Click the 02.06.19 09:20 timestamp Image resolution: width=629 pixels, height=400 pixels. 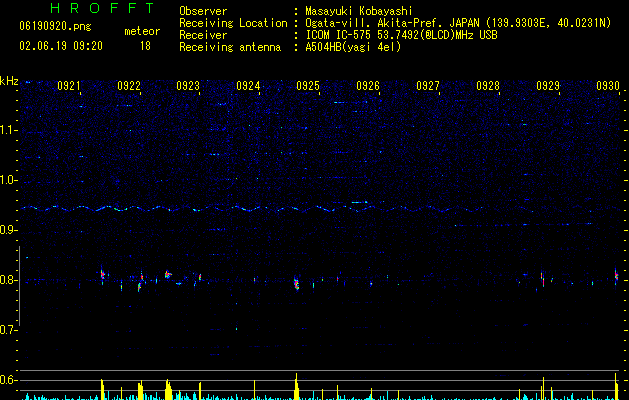[x=56, y=46]
